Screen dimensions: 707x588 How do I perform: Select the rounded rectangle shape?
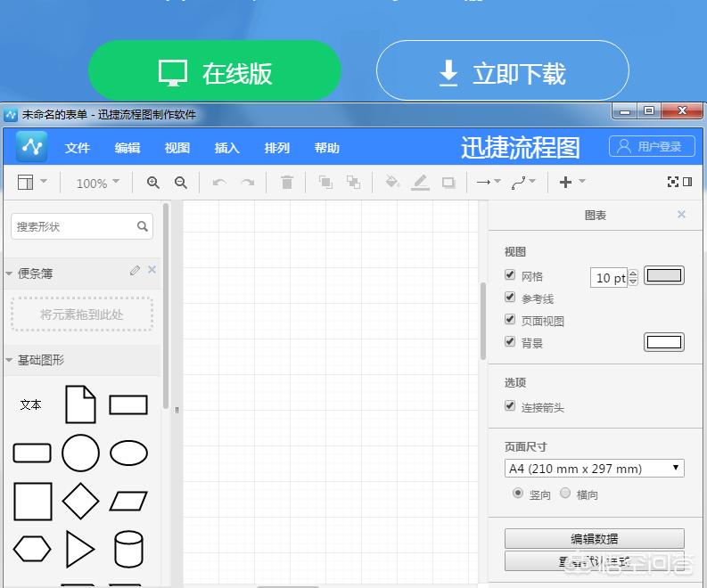tap(32, 453)
